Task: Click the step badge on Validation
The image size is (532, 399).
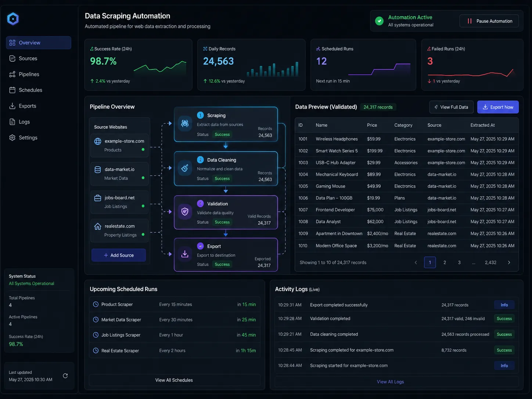Action: click(x=200, y=204)
